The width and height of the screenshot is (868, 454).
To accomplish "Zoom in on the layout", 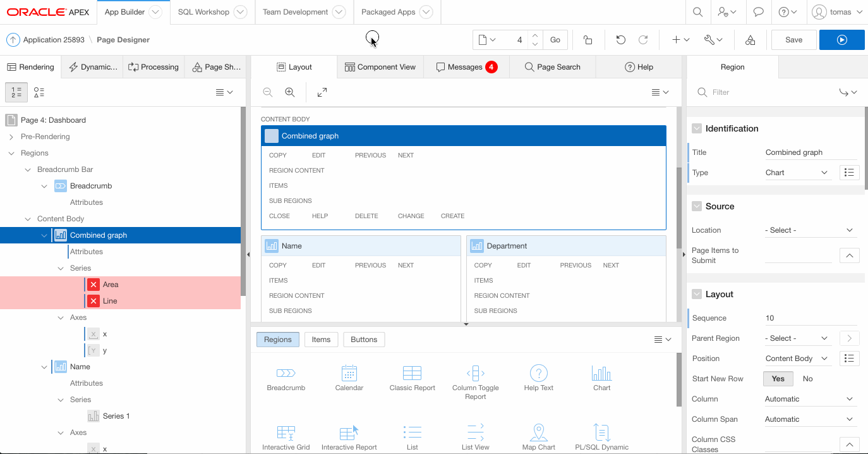I will (x=290, y=92).
